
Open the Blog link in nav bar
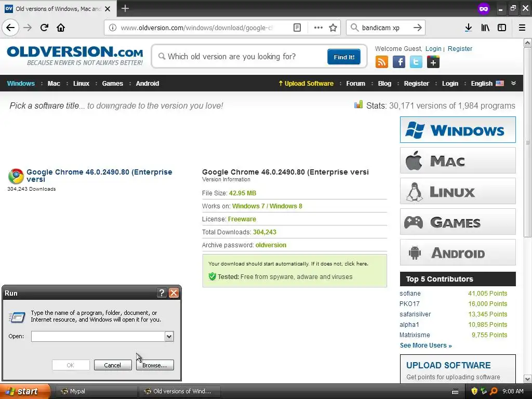(384, 83)
